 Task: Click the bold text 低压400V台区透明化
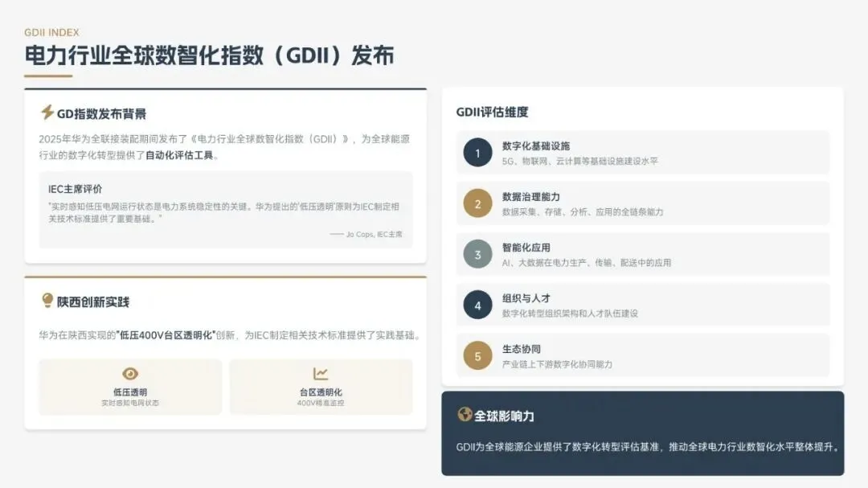coord(166,335)
